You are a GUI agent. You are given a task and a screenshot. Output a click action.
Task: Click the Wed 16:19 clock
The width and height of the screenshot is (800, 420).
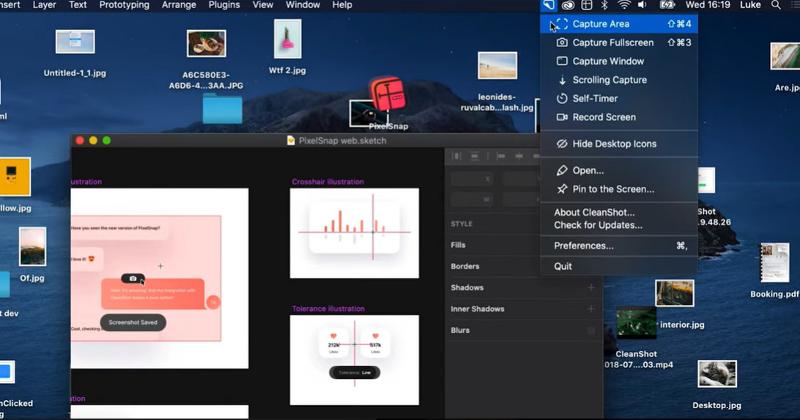point(708,5)
